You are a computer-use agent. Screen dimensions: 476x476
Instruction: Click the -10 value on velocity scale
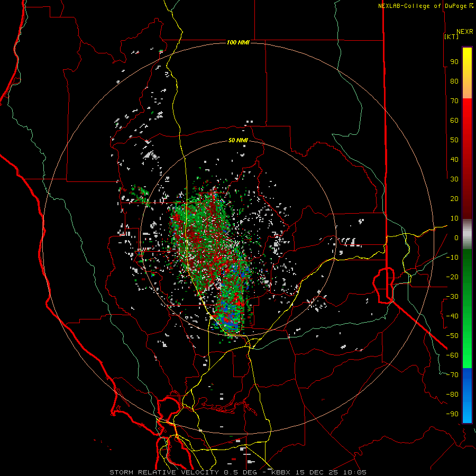(452, 258)
